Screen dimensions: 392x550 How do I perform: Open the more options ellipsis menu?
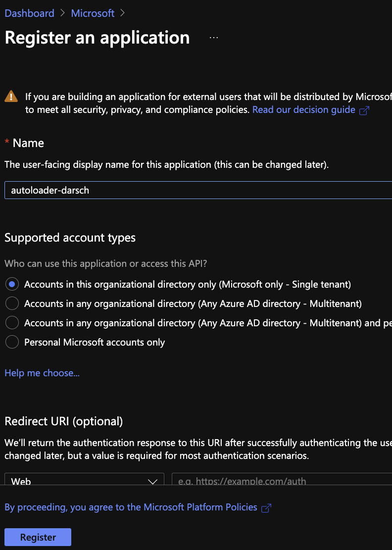click(214, 38)
